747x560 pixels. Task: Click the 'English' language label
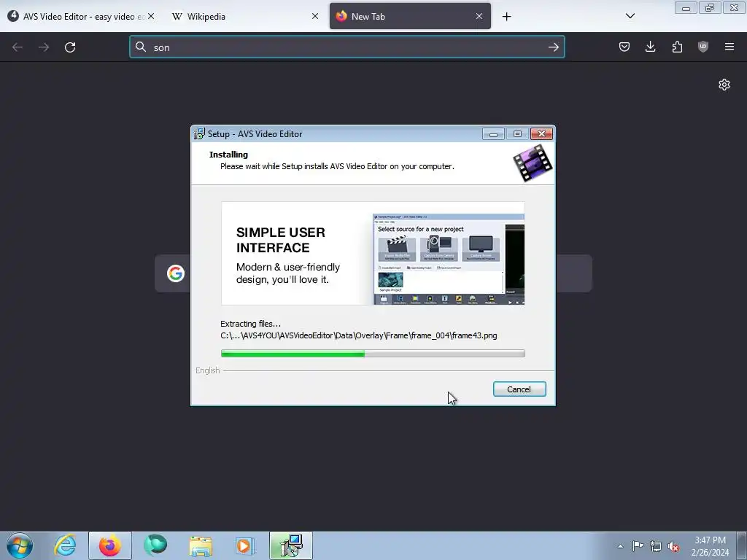tap(208, 370)
